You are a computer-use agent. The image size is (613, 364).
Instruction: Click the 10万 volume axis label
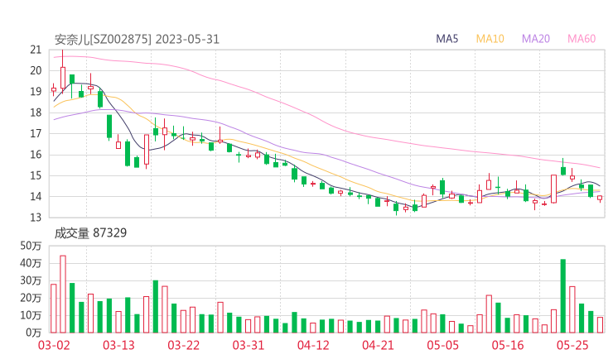pos(31,315)
